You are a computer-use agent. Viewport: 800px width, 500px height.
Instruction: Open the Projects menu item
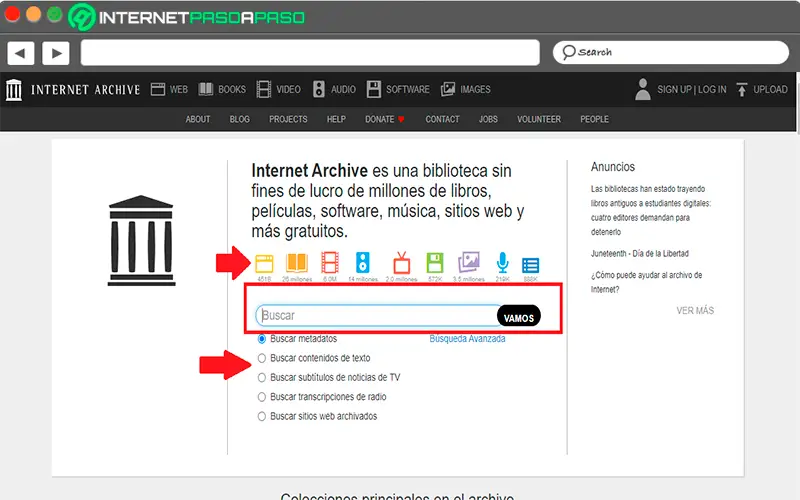(288, 119)
